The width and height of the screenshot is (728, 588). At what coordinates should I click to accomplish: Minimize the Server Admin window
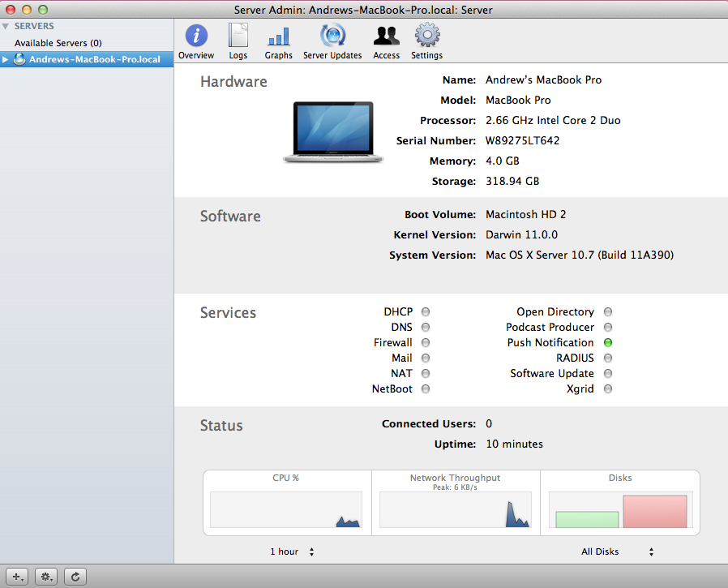(x=27, y=9)
